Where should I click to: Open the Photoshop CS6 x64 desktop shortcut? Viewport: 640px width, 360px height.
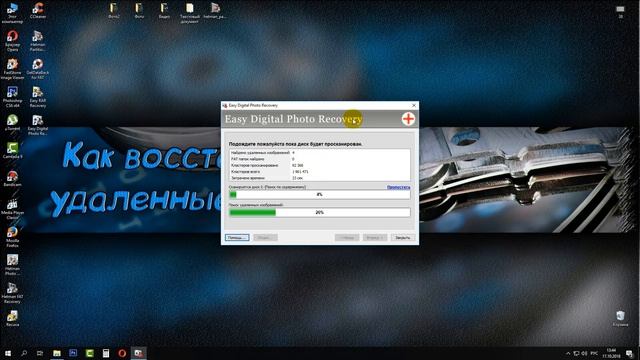click(12, 97)
